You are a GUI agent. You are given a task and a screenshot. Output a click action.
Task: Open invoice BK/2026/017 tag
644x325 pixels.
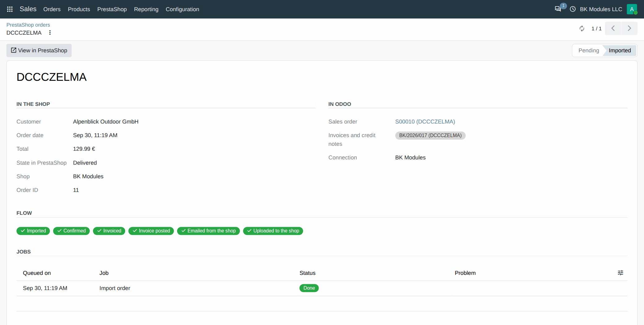(430, 135)
